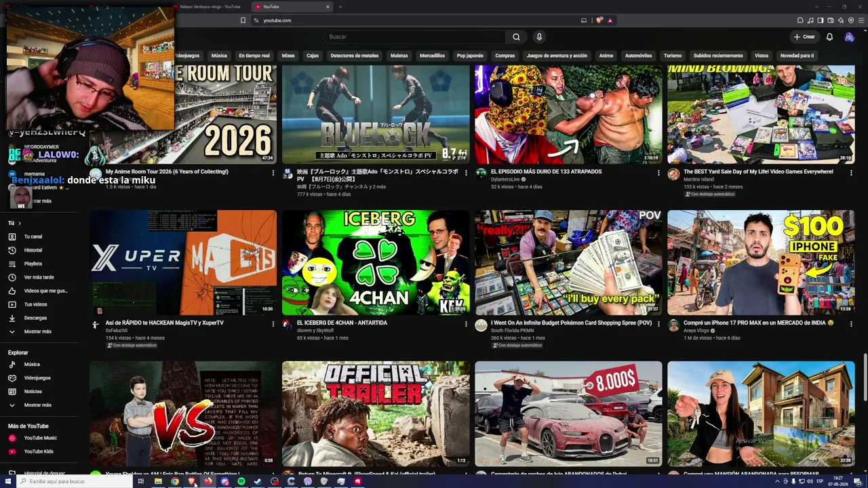Play the 8.000$ abandoned cars thumbnail

pyautogui.click(x=568, y=413)
